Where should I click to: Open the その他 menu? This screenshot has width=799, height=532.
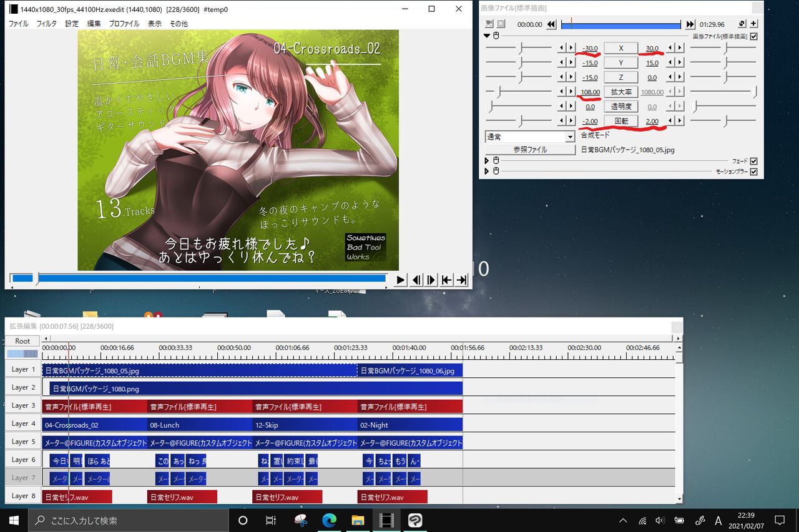click(x=179, y=24)
